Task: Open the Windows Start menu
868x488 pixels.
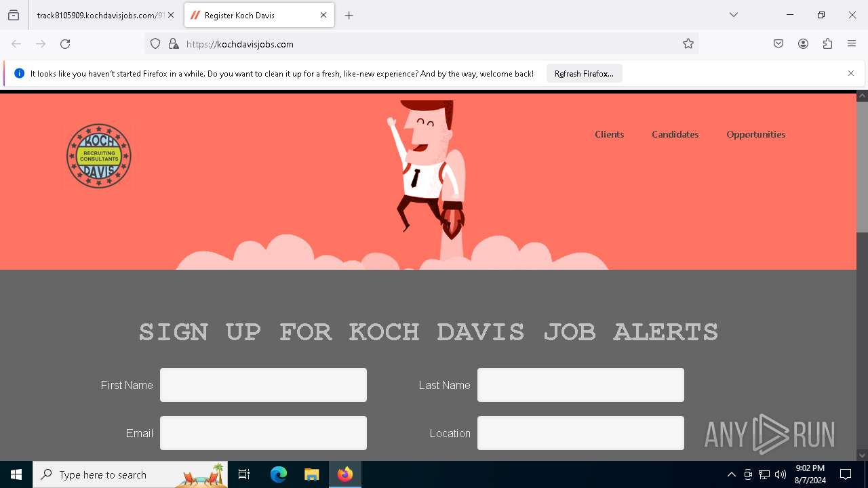Action: point(16,474)
